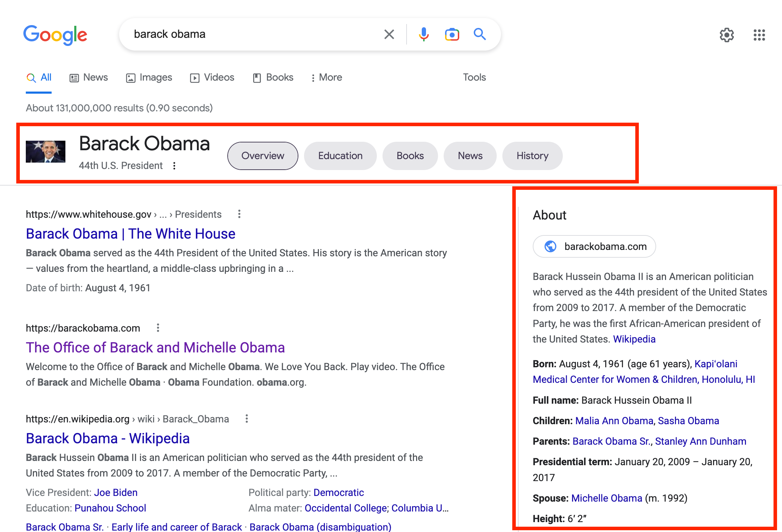Switch to the Videos tab
Viewport: 782px width, 532px height.
(x=212, y=77)
